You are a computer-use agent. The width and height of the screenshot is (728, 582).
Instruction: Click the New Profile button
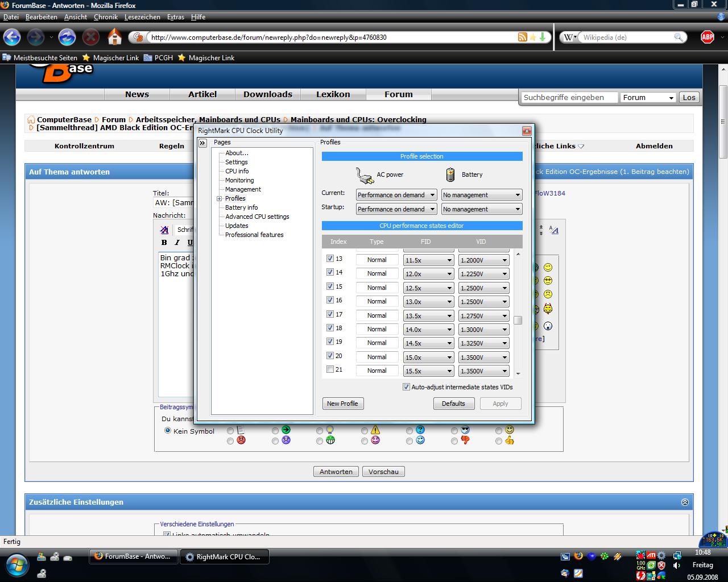342,404
